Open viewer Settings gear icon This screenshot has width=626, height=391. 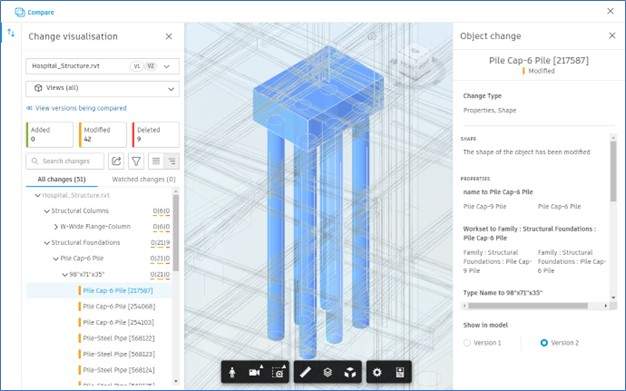tap(377, 372)
